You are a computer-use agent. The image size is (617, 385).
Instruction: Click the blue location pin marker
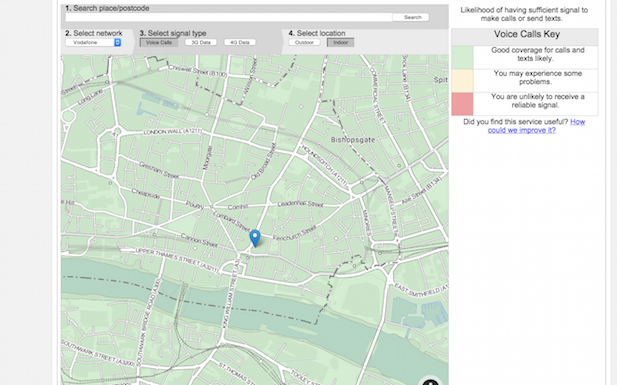255,238
